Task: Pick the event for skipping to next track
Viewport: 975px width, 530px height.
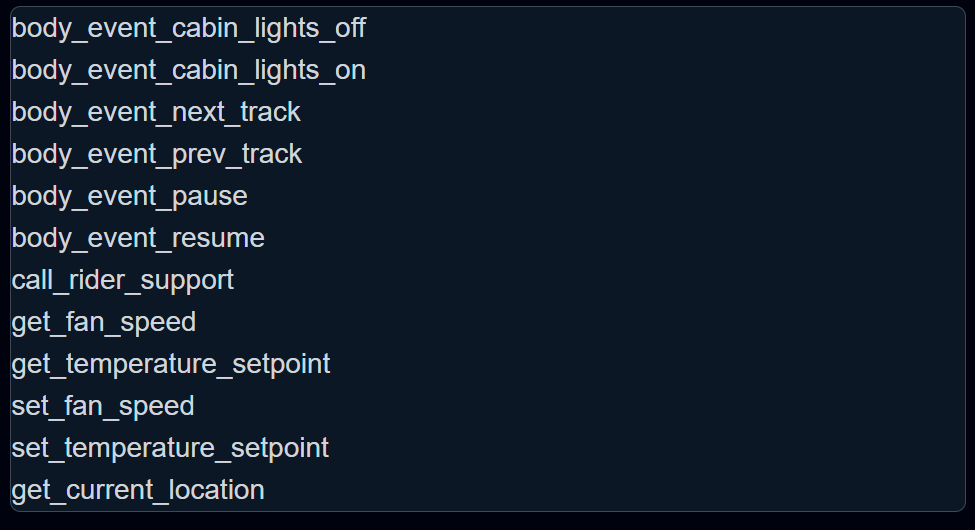Action: (x=156, y=112)
